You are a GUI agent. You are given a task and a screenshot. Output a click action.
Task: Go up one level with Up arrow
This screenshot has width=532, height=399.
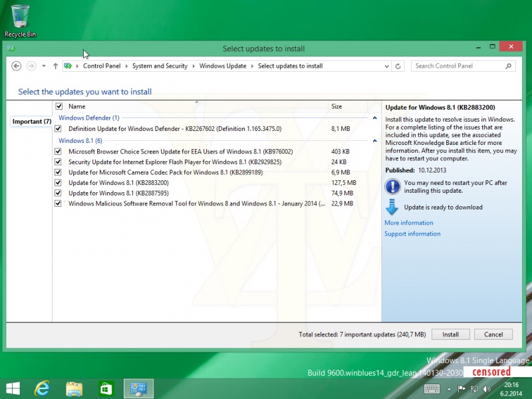click(x=55, y=66)
